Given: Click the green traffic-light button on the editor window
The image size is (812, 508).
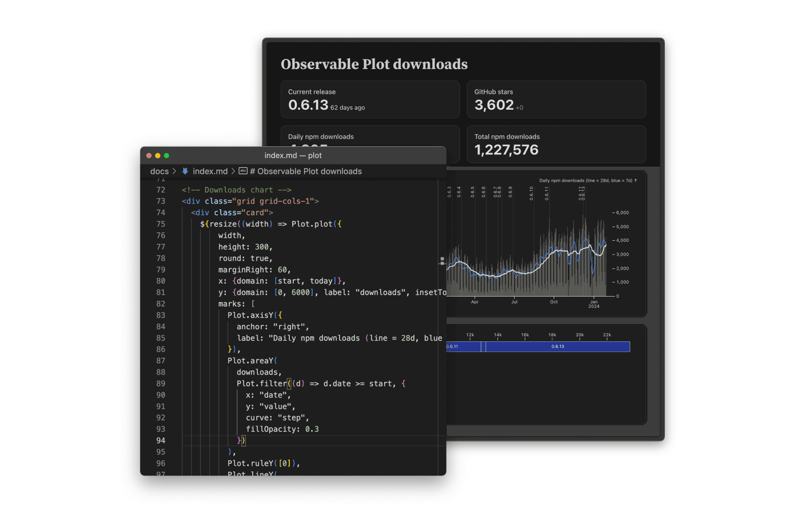Looking at the screenshot, I should [x=166, y=155].
